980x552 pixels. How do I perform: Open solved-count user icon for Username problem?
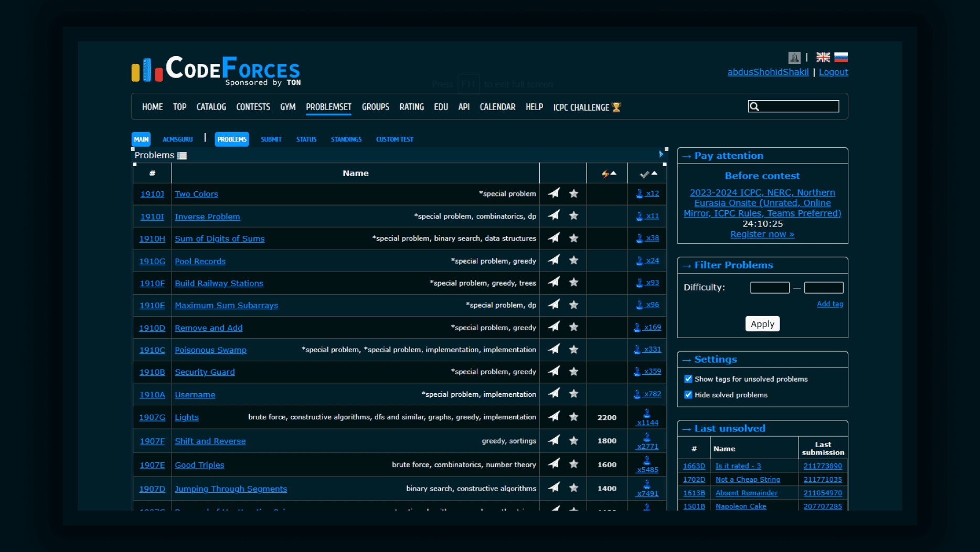click(x=637, y=394)
